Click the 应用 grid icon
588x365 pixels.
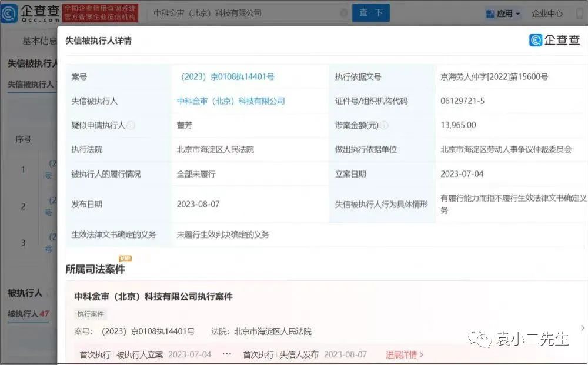(x=490, y=14)
